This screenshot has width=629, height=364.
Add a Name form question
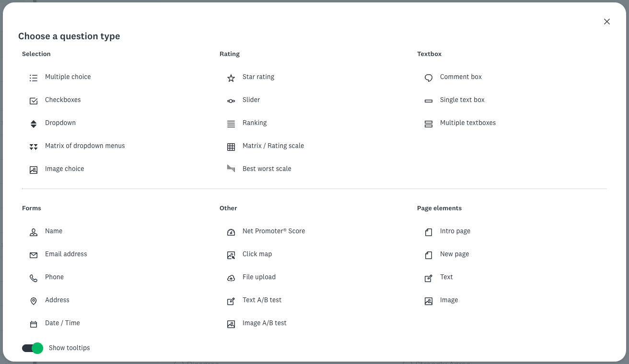coord(54,231)
